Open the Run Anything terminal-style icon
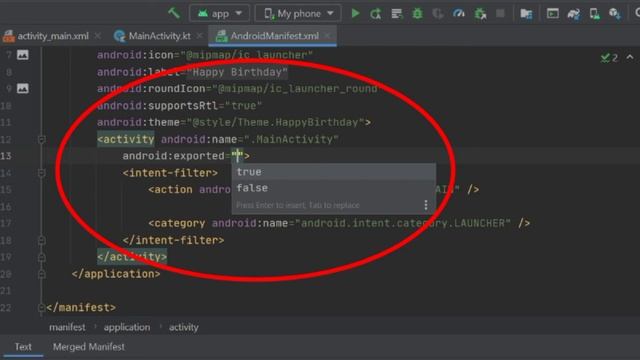This screenshot has height=360, width=640. (x=553, y=13)
